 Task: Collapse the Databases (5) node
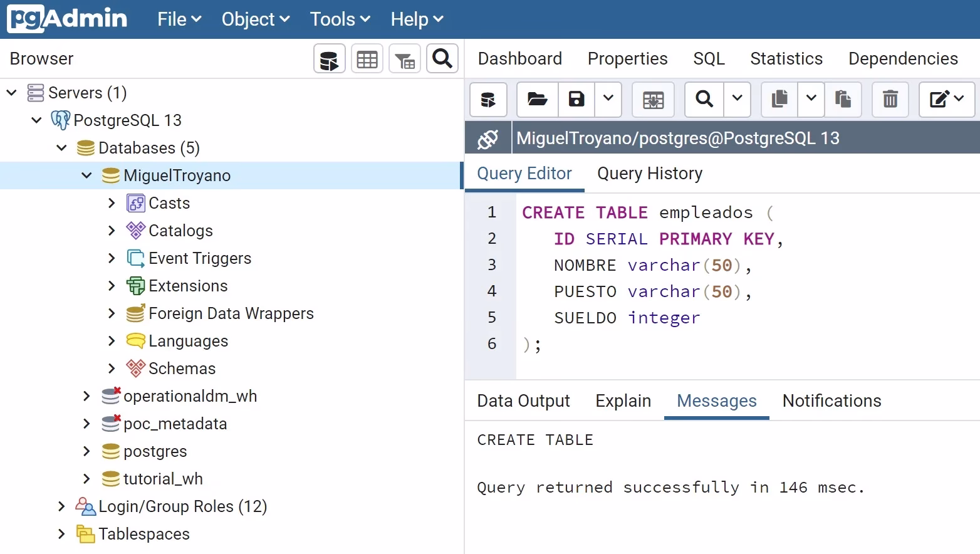pos(61,148)
